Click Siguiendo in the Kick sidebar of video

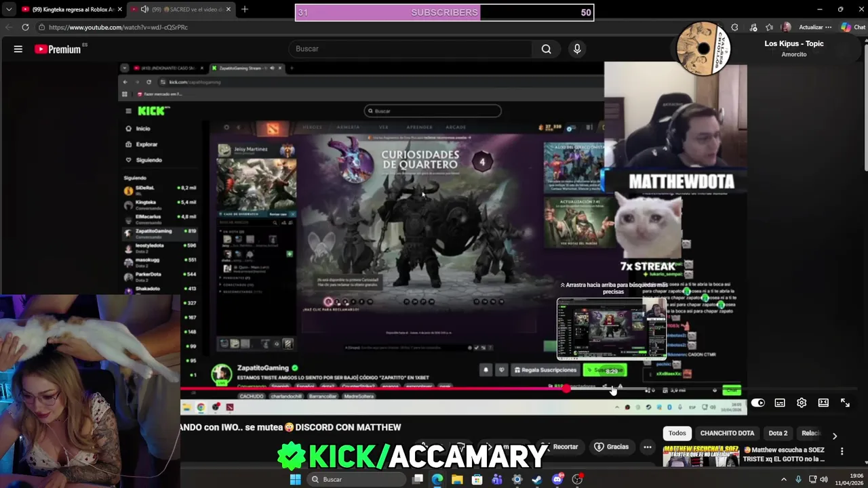click(x=149, y=160)
